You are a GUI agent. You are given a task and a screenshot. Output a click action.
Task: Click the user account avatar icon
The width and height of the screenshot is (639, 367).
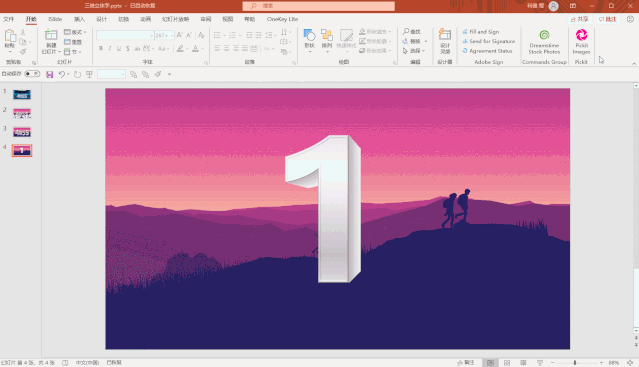point(553,6)
